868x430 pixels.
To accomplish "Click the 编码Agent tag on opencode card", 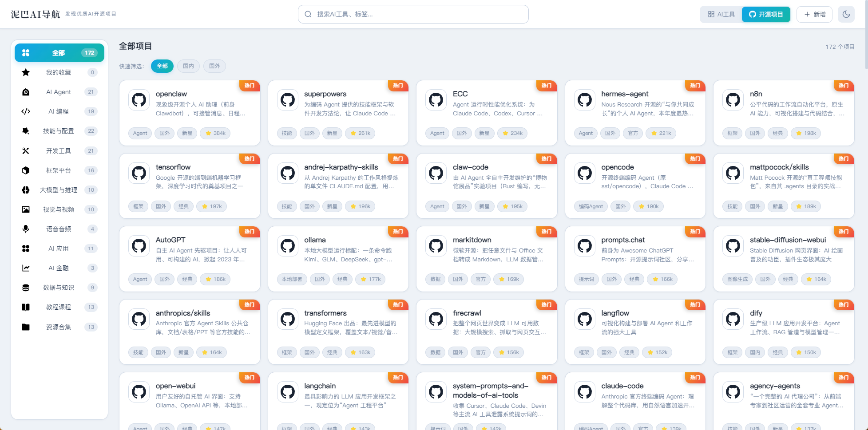I will click(x=591, y=206).
